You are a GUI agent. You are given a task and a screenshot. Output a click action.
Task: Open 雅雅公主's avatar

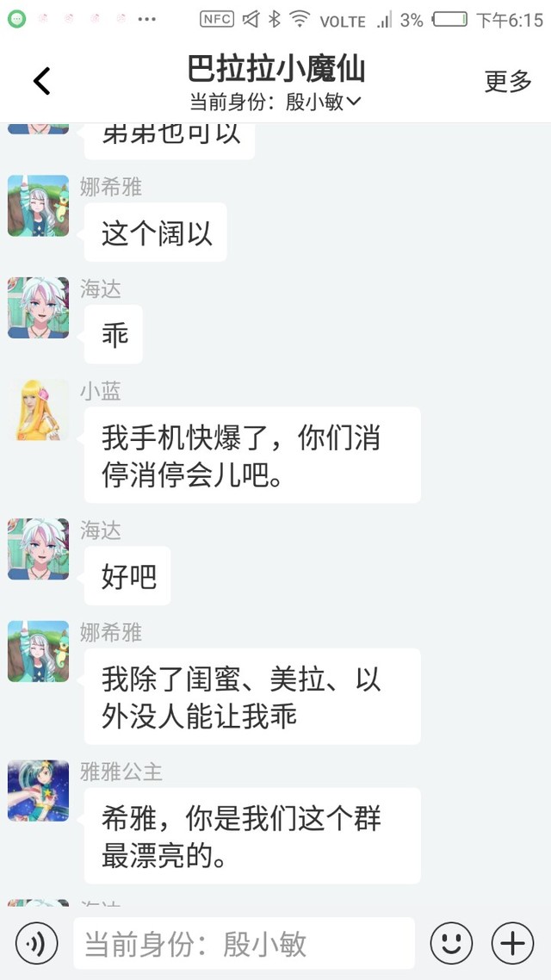[x=38, y=791]
